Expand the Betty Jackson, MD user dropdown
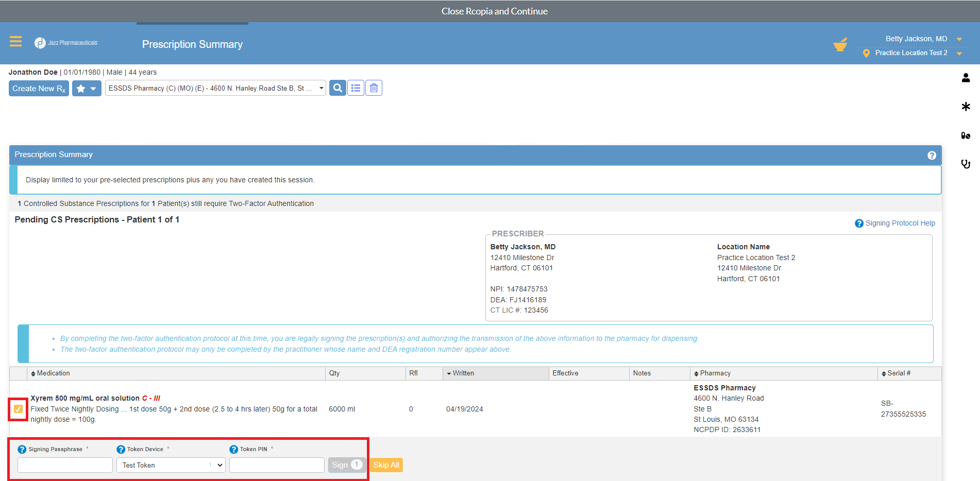Viewport: 980px width, 481px height. tap(959, 39)
